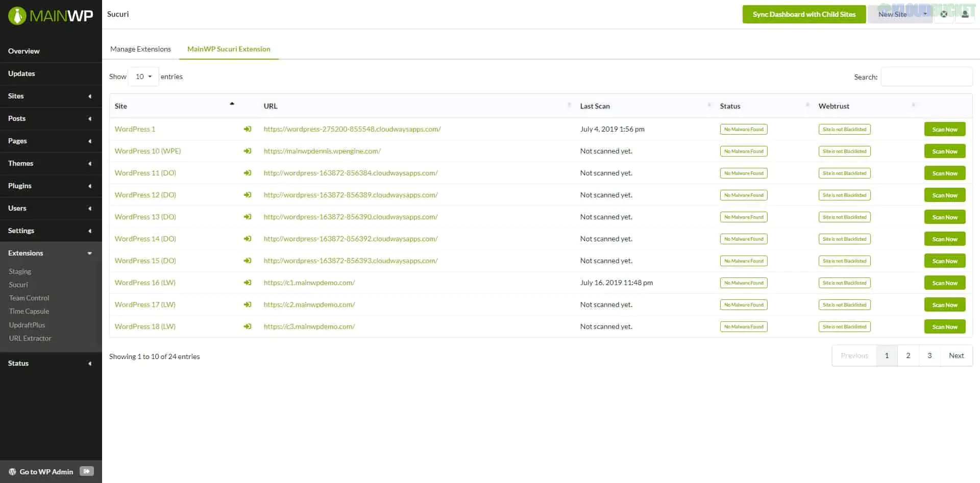This screenshot has width=980, height=483.
Task: Select Sucuri under Extensions in sidebar
Action: coord(18,285)
